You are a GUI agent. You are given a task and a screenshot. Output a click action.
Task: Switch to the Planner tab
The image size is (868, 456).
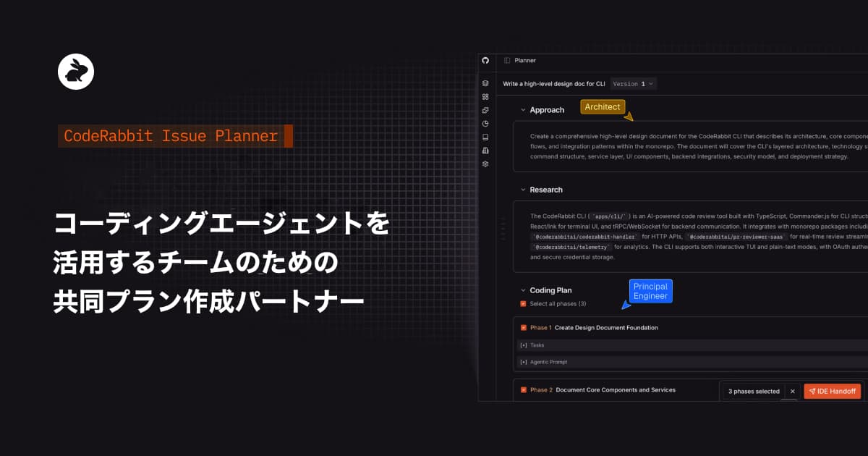click(524, 60)
